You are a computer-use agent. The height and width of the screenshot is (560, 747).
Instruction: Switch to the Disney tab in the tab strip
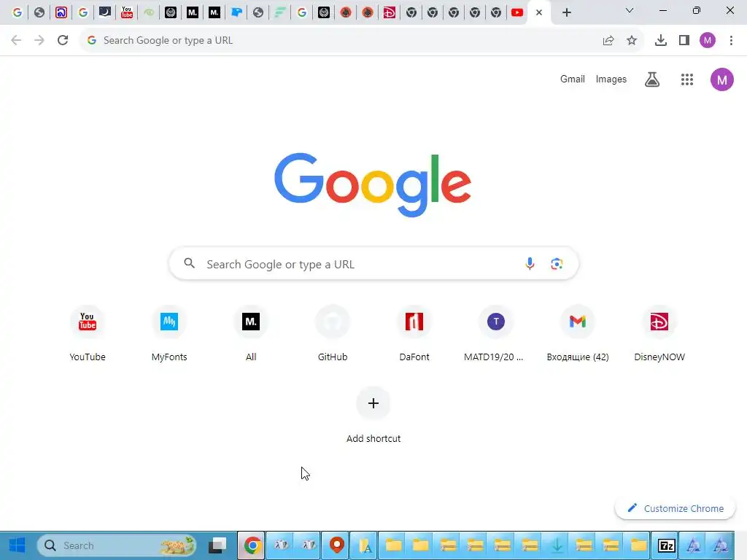tap(390, 12)
